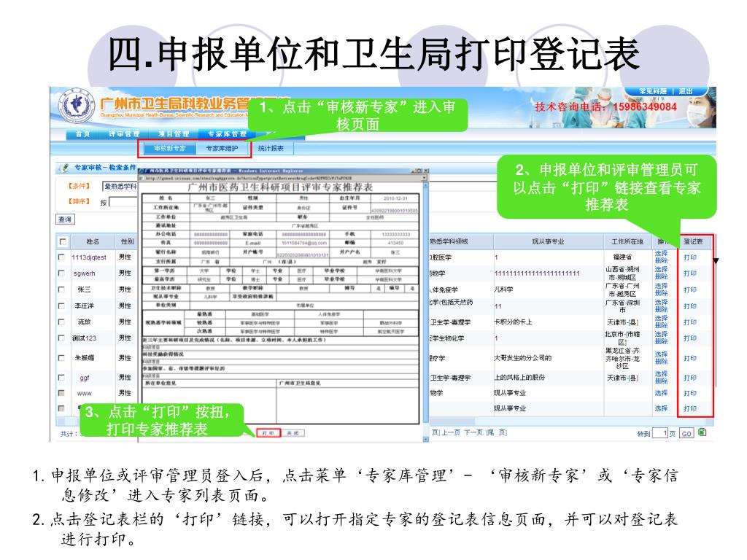The width and height of the screenshot is (747, 560).
Task: Click the 打印 button in the popup window
Action: point(268,433)
